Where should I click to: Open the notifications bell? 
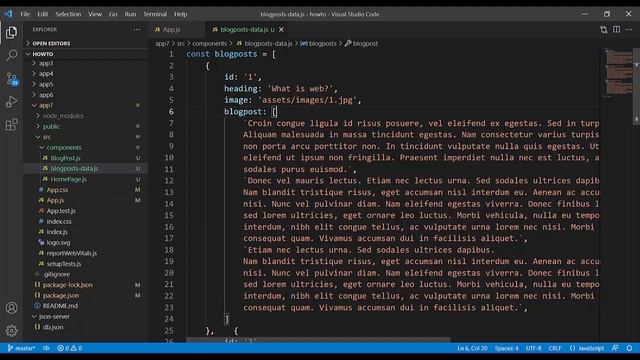[x=629, y=348]
